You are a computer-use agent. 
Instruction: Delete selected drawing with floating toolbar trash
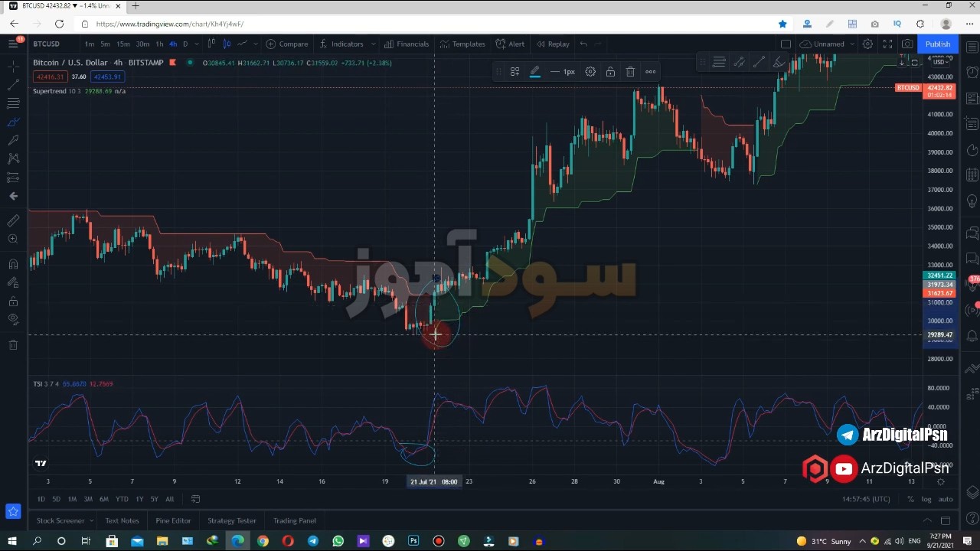click(630, 72)
